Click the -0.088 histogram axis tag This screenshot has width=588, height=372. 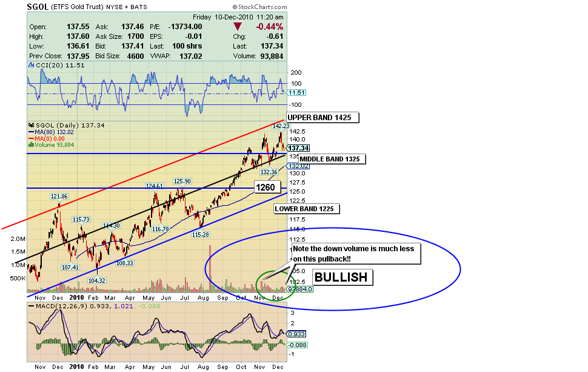click(298, 345)
